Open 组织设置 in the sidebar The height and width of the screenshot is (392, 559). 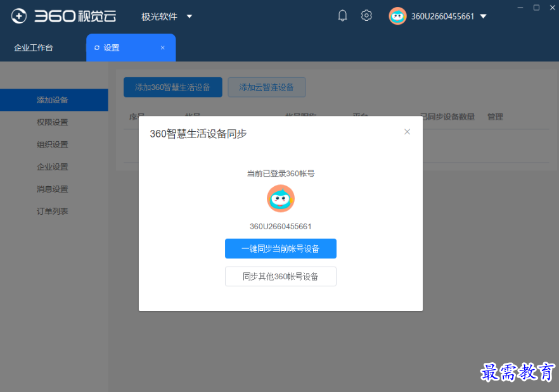pos(54,144)
